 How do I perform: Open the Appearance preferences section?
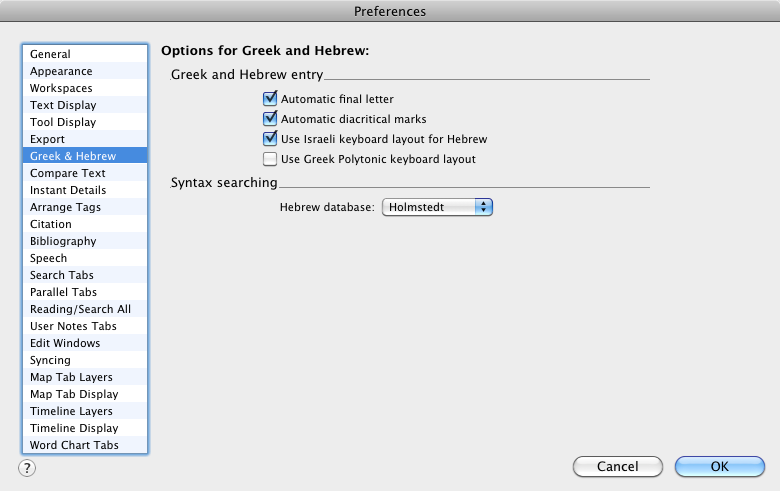click(85, 71)
